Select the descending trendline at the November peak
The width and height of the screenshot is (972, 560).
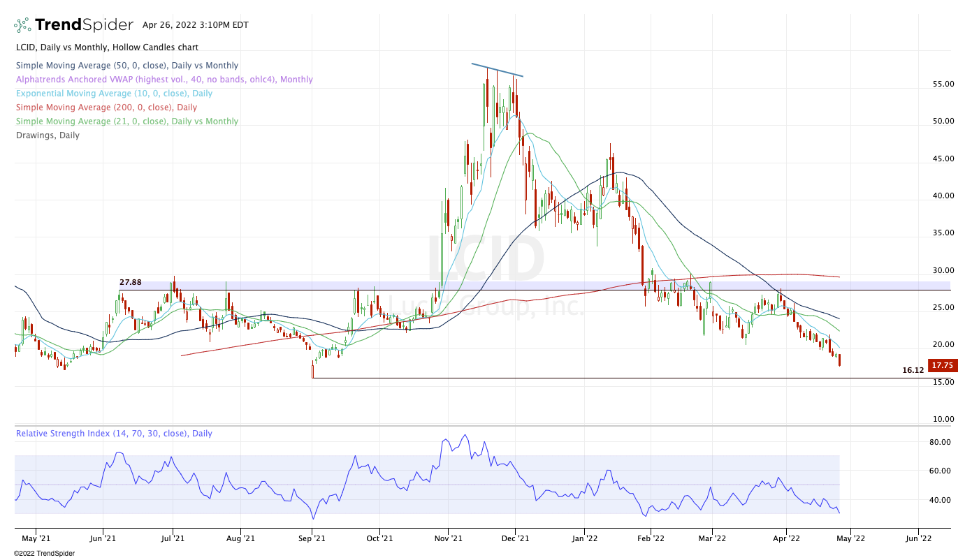[497, 70]
